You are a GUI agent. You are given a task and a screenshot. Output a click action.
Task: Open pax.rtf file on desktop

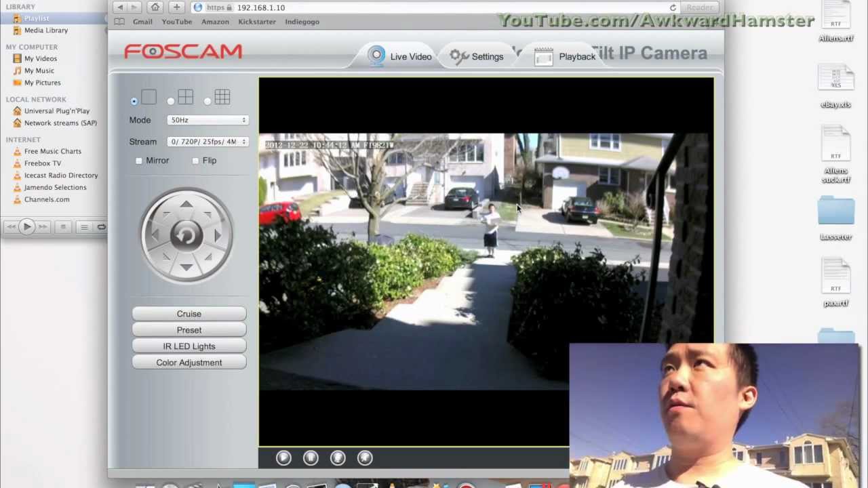835,283
